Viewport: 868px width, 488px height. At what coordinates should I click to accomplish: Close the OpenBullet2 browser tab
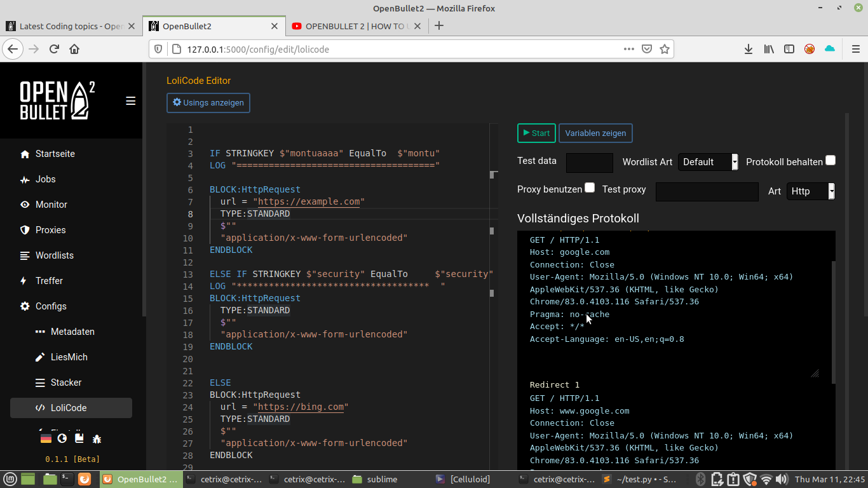pos(275,26)
